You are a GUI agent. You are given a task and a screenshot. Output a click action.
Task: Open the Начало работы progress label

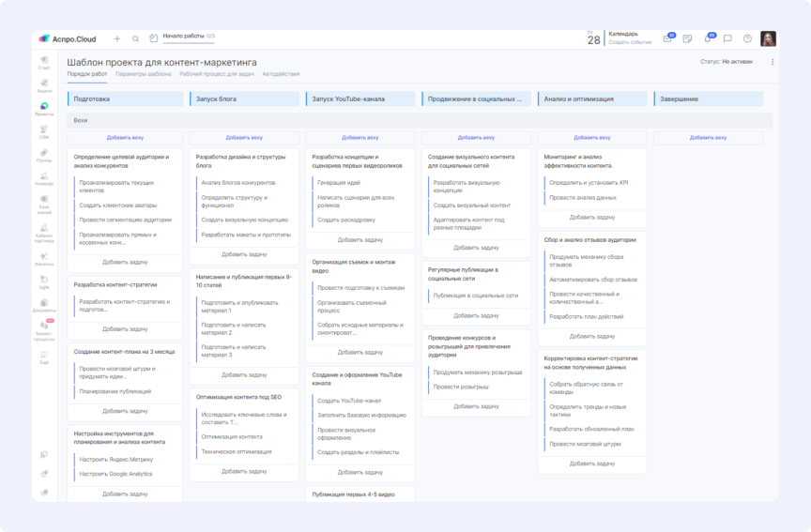189,37
